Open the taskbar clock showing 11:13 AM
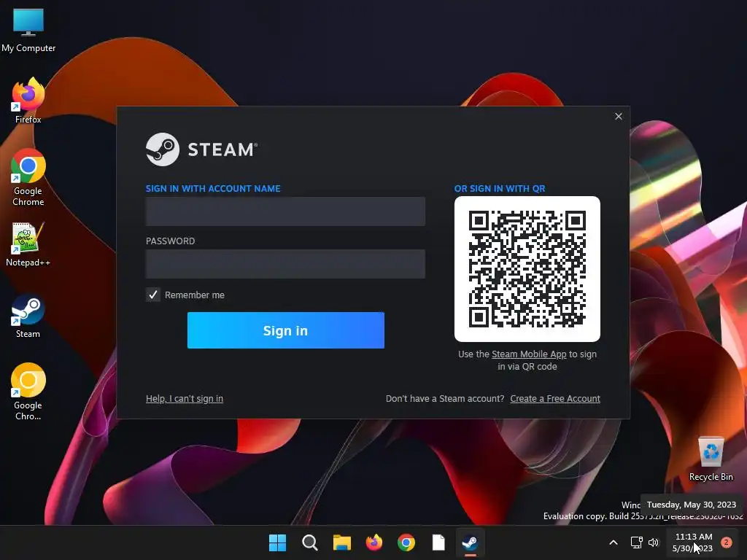This screenshot has height=560, width=747. tap(693, 542)
